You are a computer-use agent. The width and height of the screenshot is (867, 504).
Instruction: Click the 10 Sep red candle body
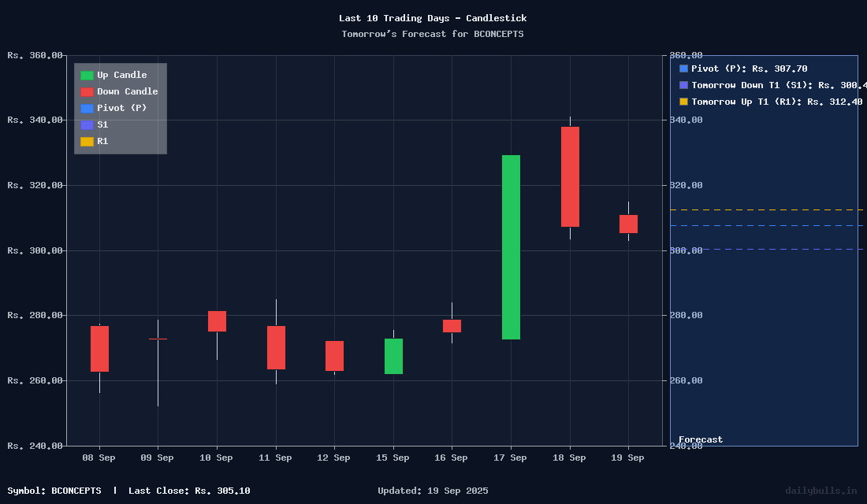[217, 321]
